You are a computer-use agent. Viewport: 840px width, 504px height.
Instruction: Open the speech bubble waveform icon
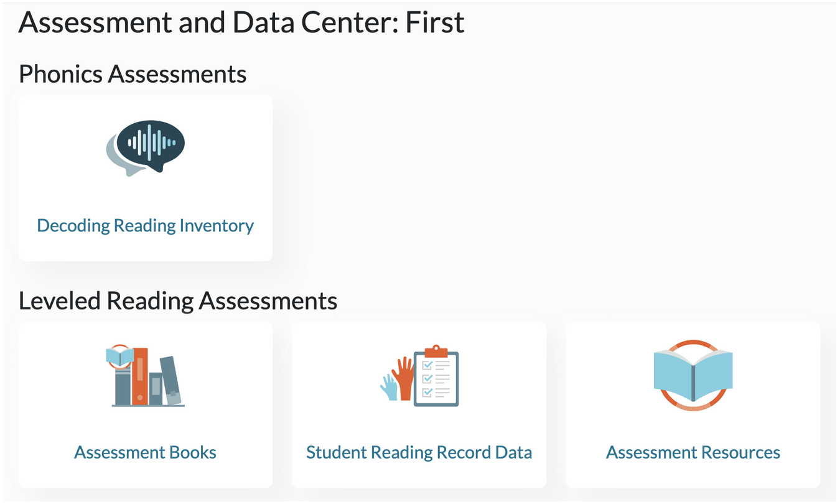146,148
